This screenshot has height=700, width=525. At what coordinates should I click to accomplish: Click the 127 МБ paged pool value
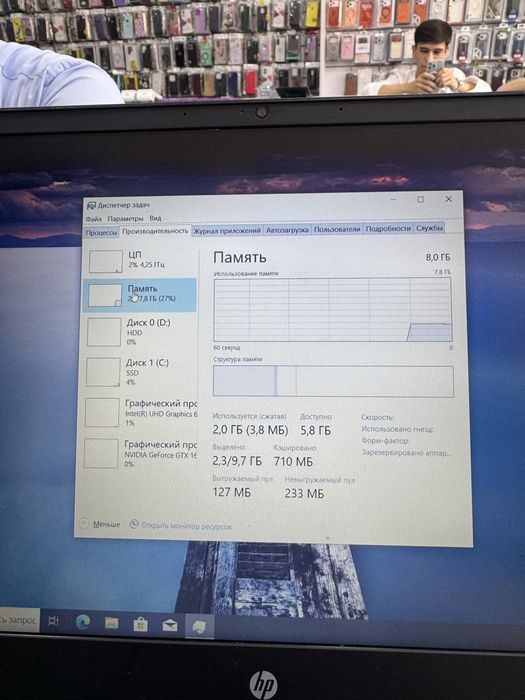(x=231, y=492)
